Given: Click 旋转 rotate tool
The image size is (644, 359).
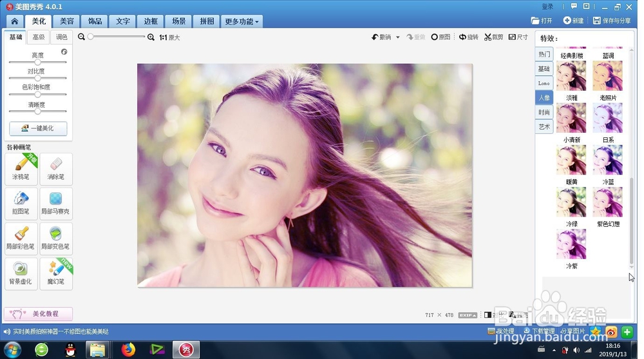Looking at the screenshot, I should coord(469,37).
